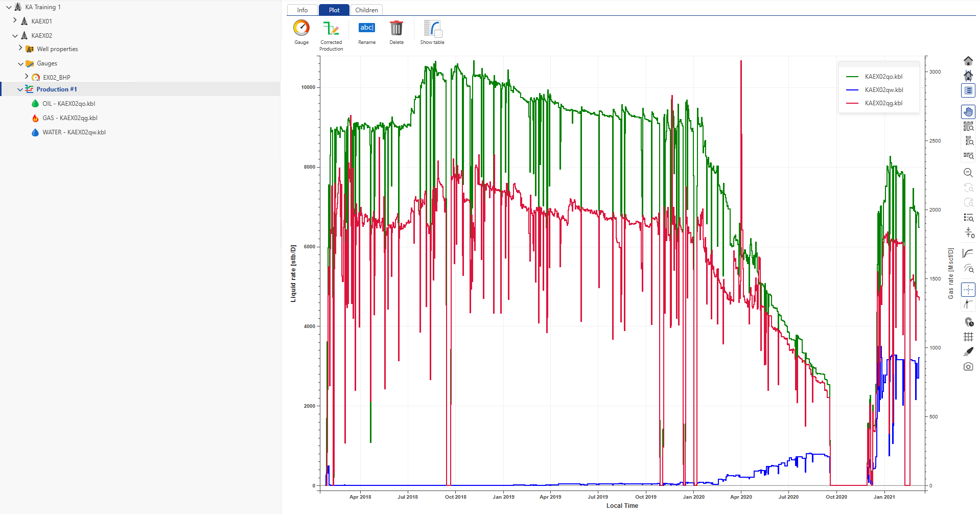Image resolution: width=980 pixels, height=514 pixels.
Task: Expand the KAEX01 well node
Action: coord(15,21)
